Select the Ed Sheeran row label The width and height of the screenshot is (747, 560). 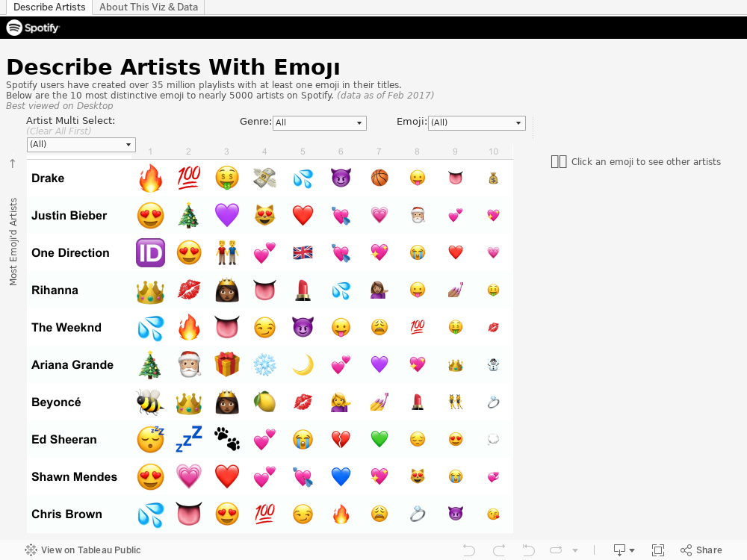pos(64,439)
